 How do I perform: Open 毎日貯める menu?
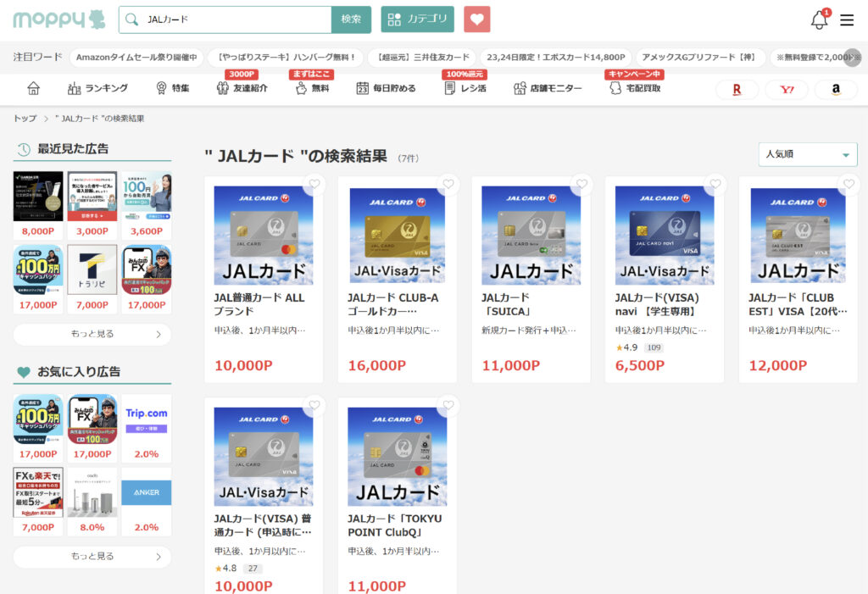tap(386, 88)
